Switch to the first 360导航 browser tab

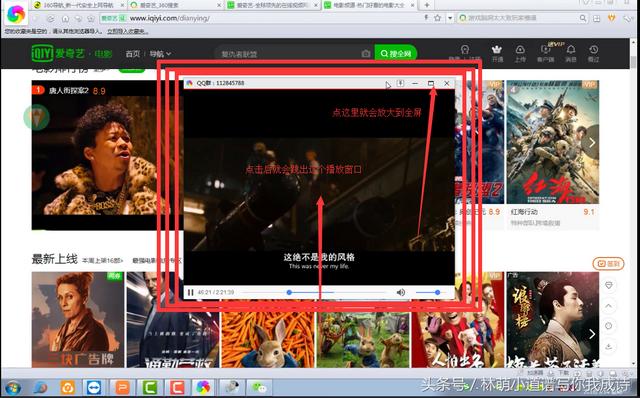pos(78,5)
